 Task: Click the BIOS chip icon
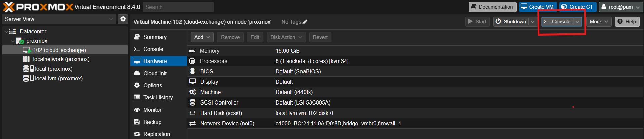click(x=192, y=71)
